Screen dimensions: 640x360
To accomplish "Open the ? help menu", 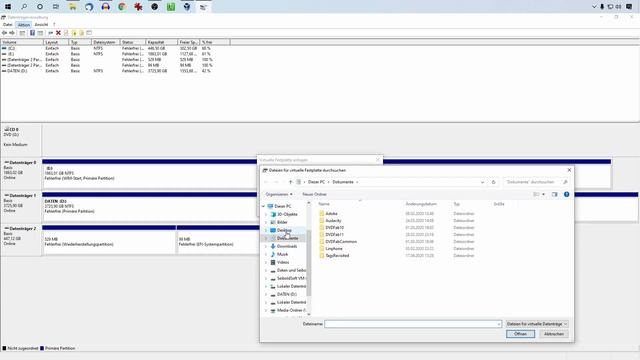I will pos(54,25).
